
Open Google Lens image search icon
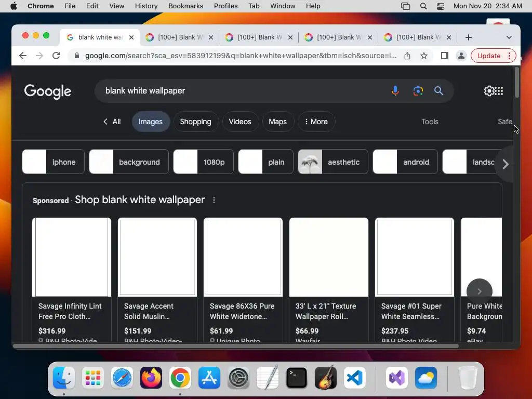(418, 91)
